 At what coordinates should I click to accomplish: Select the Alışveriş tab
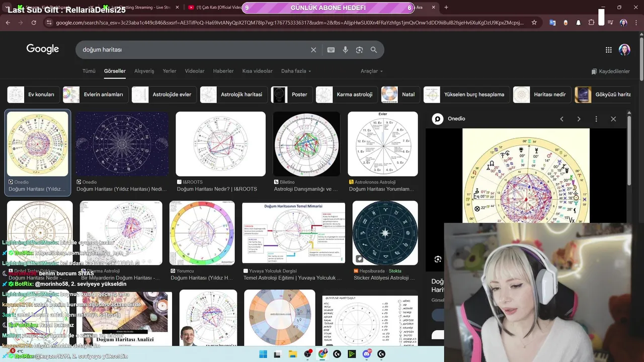[x=144, y=71]
